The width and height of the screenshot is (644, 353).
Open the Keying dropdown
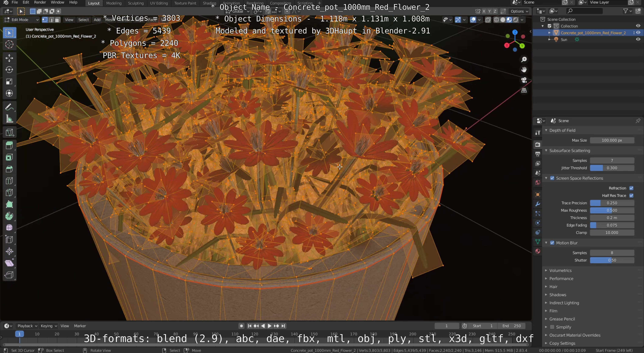[49, 326]
